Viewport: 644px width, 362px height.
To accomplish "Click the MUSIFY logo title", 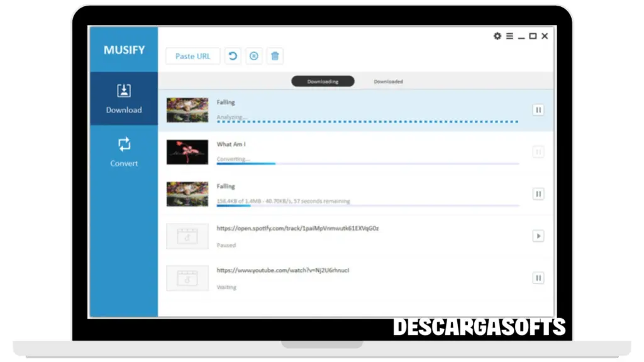I will point(124,50).
